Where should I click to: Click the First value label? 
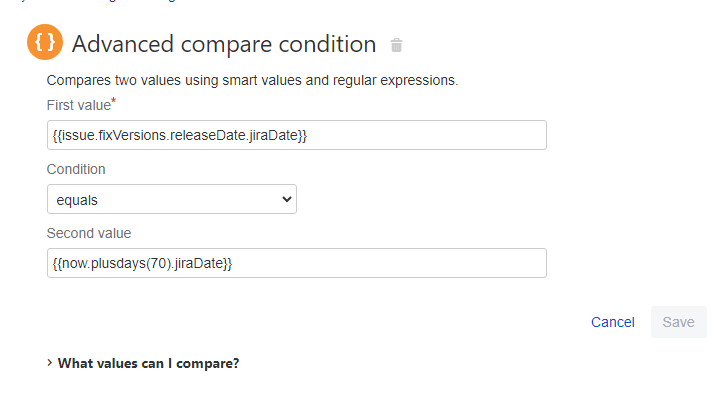79,105
